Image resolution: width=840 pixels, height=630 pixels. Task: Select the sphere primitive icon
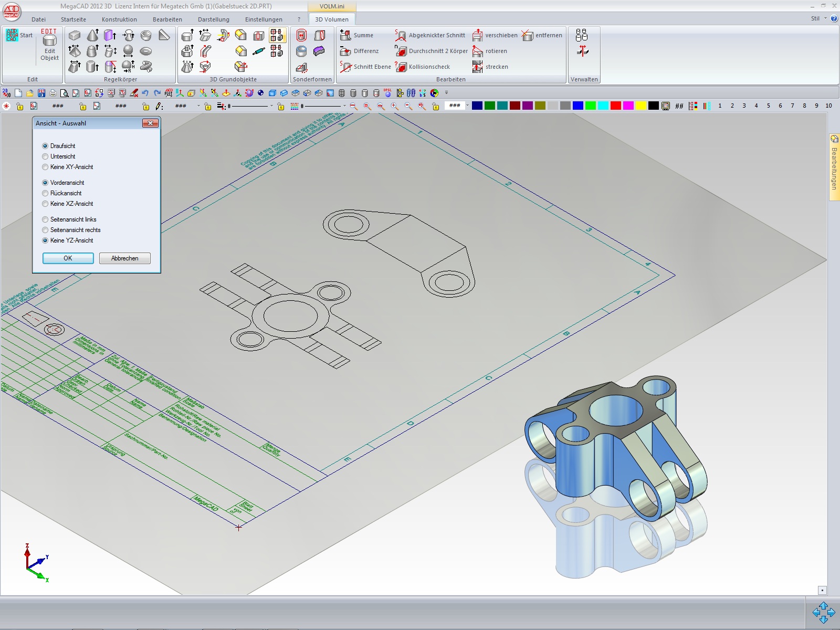128,51
